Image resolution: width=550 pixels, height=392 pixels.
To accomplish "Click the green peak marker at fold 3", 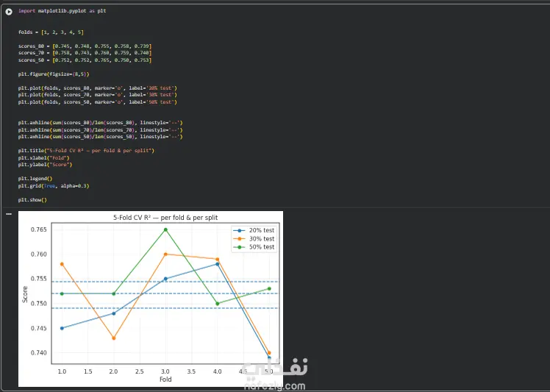I will (165, 230).
